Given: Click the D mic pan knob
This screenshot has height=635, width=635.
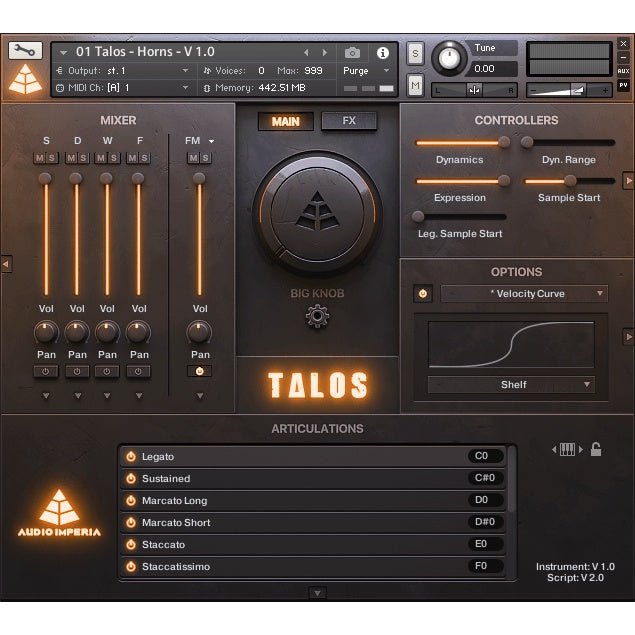Looking at the screenshot, I should (x=77, y=332).
